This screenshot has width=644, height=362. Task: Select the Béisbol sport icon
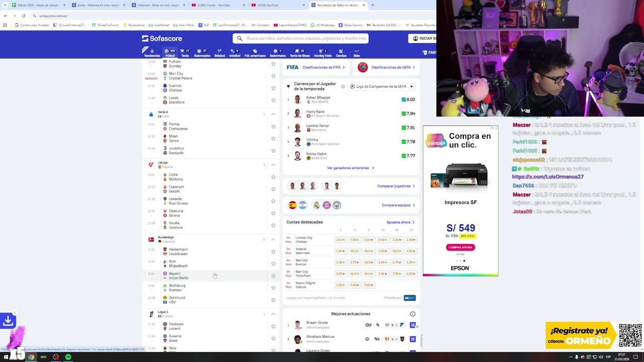tap(219, 53)
